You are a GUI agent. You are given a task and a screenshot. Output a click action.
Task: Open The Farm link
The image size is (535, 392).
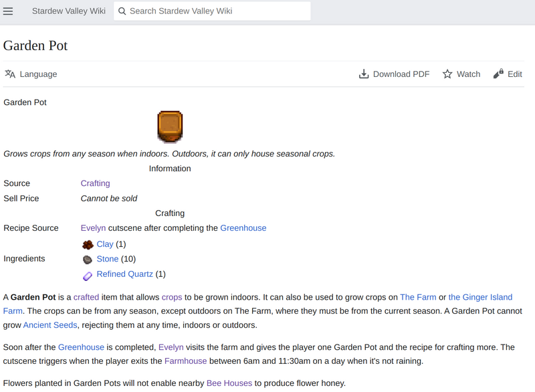pos(418,297)
